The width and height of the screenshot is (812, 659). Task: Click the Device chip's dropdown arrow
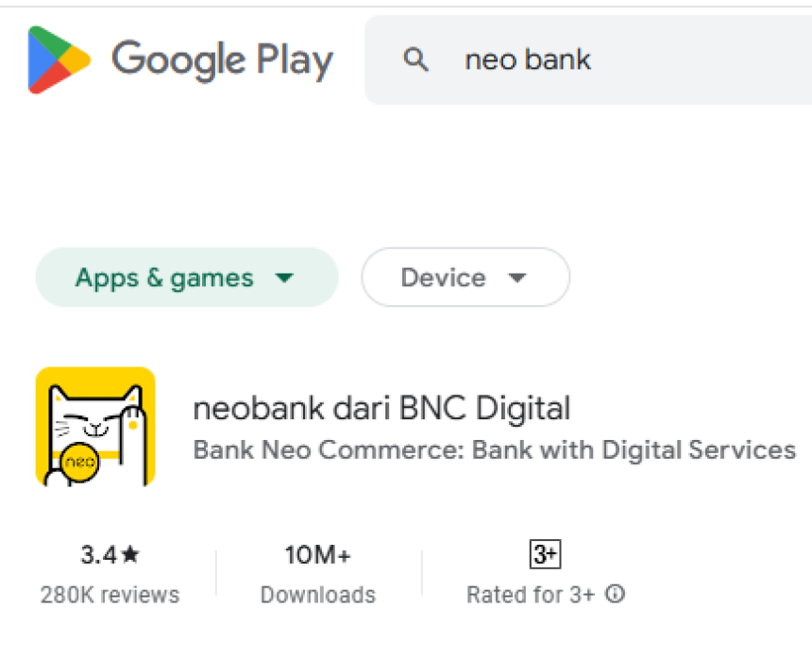click(x=516, y=279)
